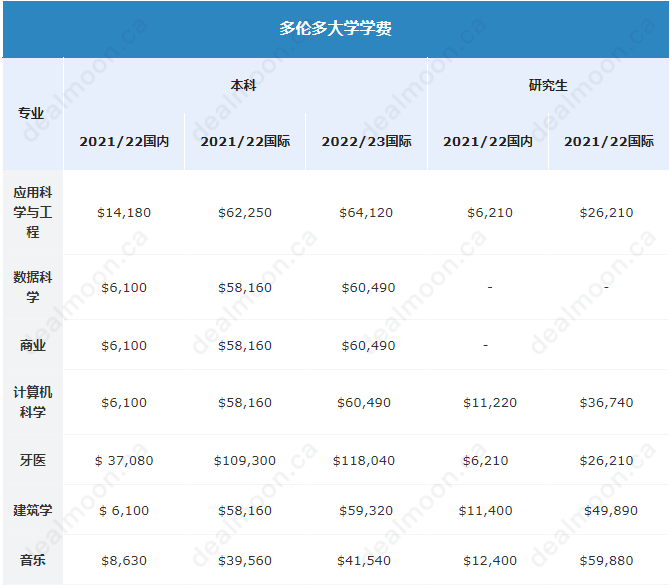Click $58,160 in the 建筑学 row
Image resolution: width=670 pixels, height=588 pixels.
coord(245,511)
